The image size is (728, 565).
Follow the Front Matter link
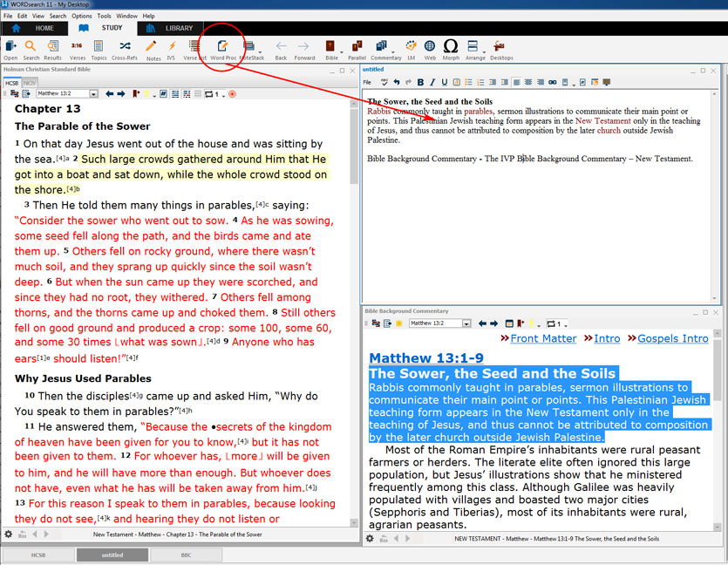tap(543, 338)
